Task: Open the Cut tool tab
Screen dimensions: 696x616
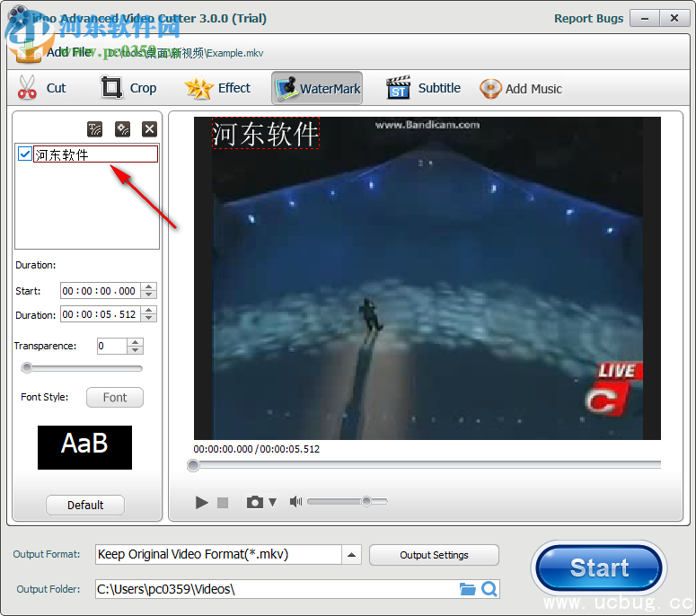Action: tap(41, 88)
